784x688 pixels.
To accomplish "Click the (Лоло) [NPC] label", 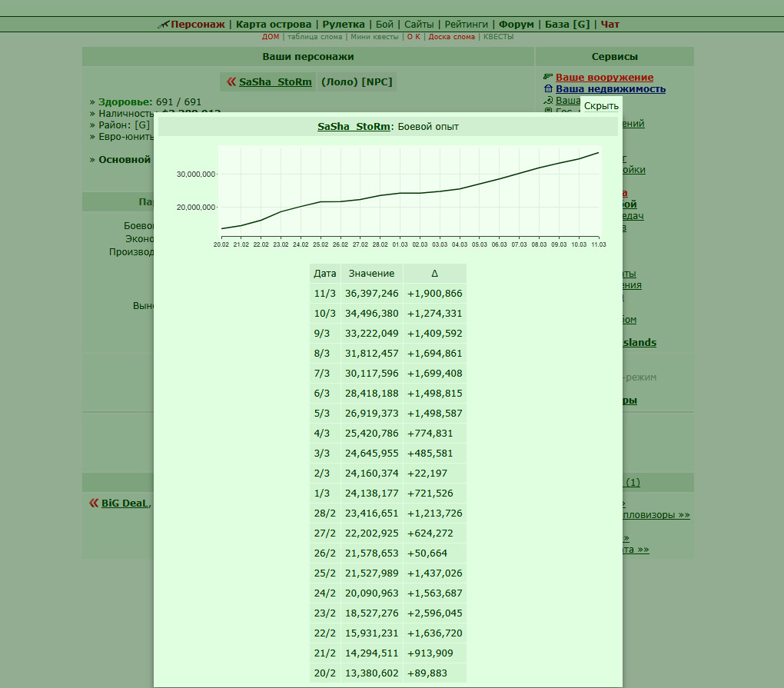I will coord(357,82).
